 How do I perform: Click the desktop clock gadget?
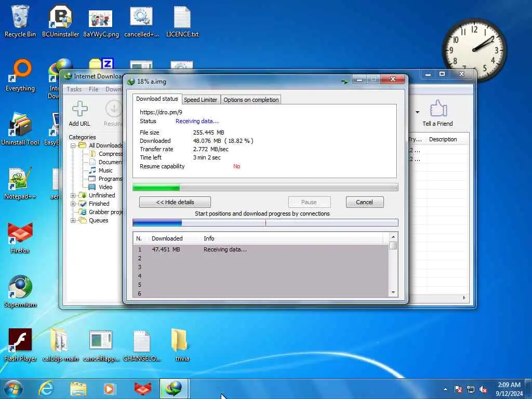tap(474, 49)
